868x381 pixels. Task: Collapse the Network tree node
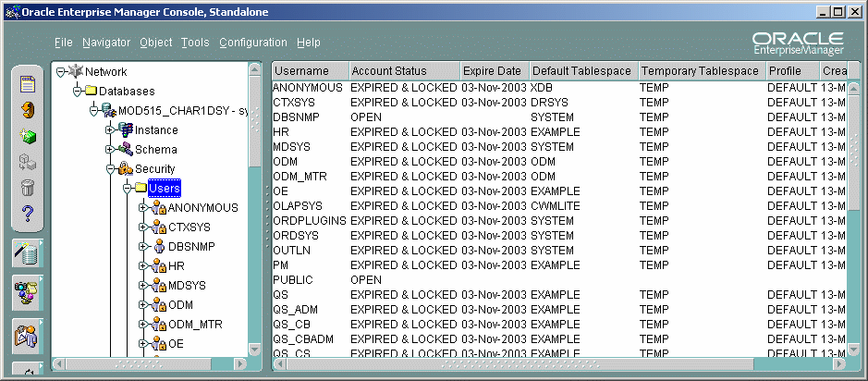point(60,72)
